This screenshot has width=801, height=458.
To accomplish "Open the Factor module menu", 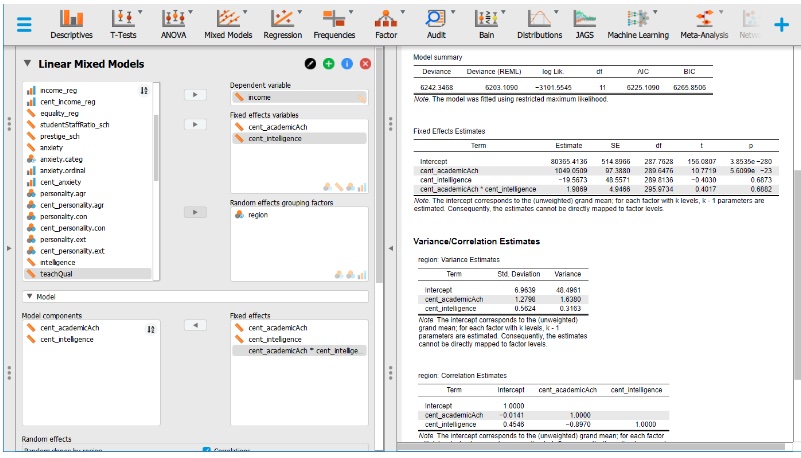I will tap(386, 25).
